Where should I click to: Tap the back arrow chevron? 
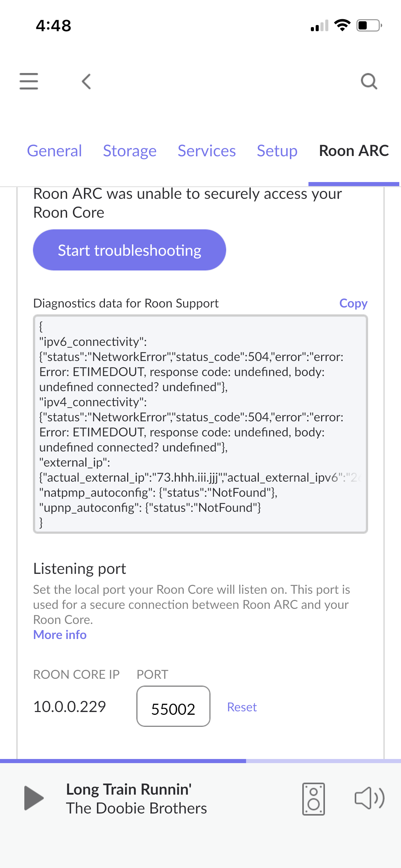tap(86, 81)
